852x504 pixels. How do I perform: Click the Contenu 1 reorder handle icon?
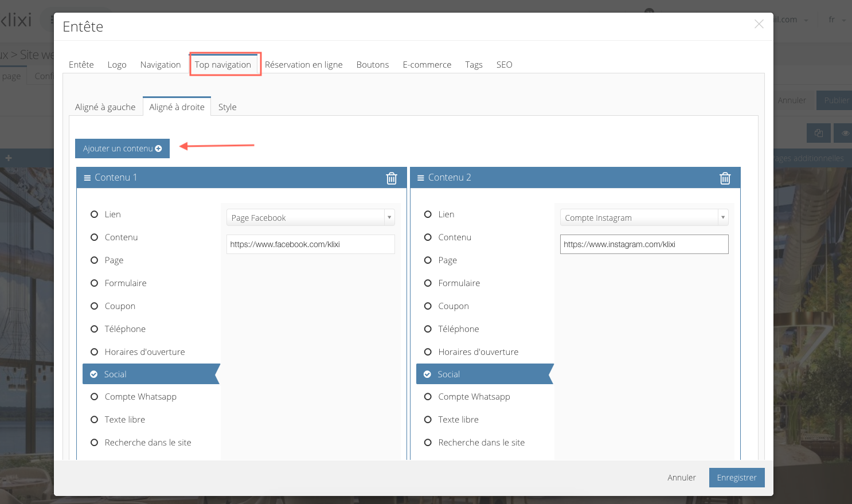click(87, 178)
